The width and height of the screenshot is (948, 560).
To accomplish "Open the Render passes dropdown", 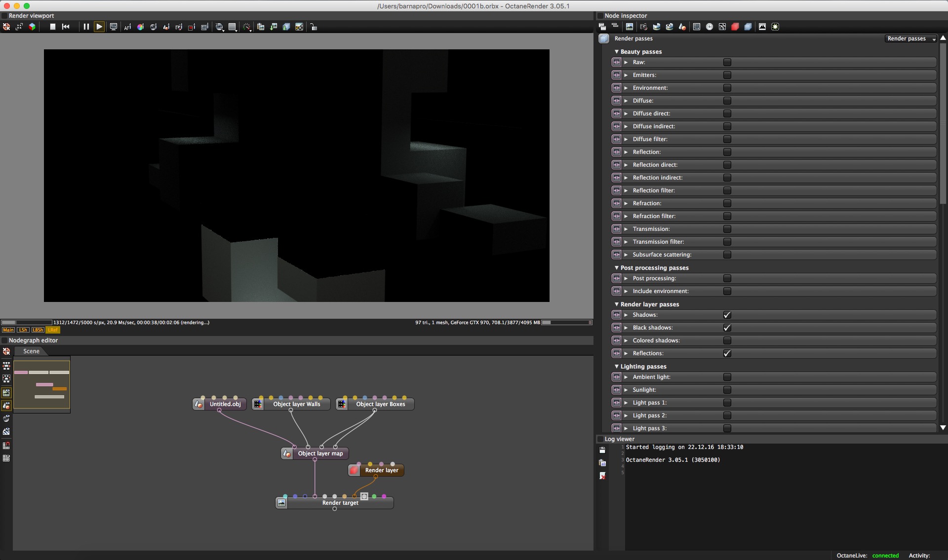I will pyautogui.click(x=910, y=38).
